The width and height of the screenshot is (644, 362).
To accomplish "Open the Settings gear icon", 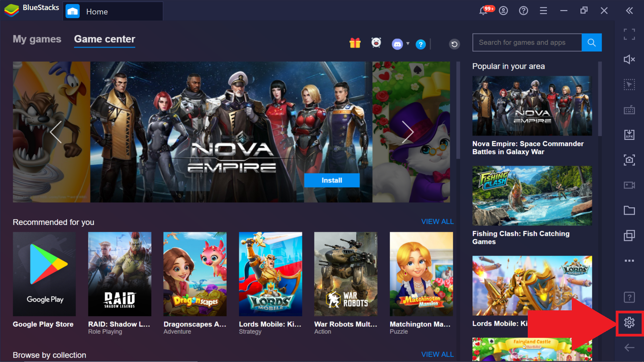I will click(629, 322).
